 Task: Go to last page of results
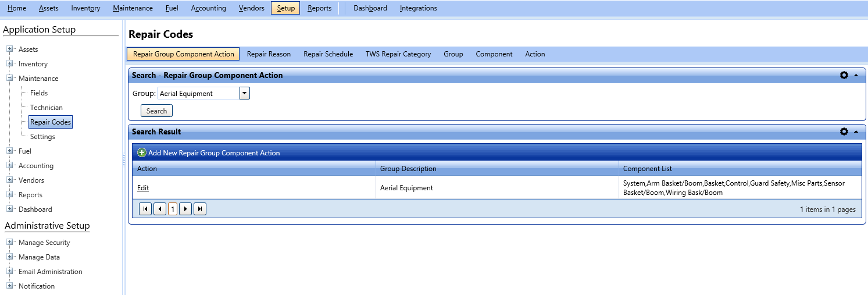200,209
